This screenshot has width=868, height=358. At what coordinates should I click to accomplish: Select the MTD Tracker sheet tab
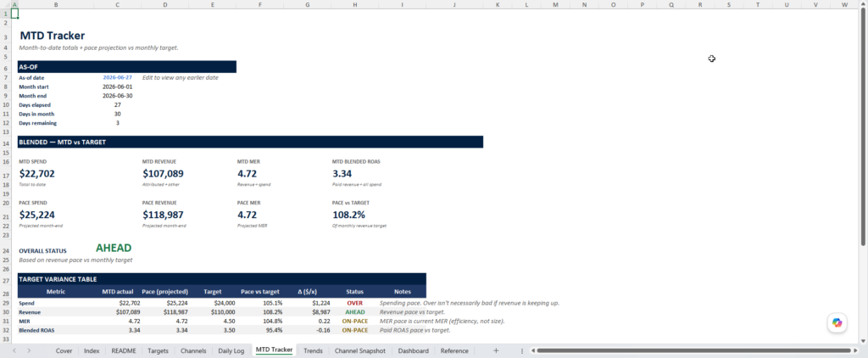[274, 350]
